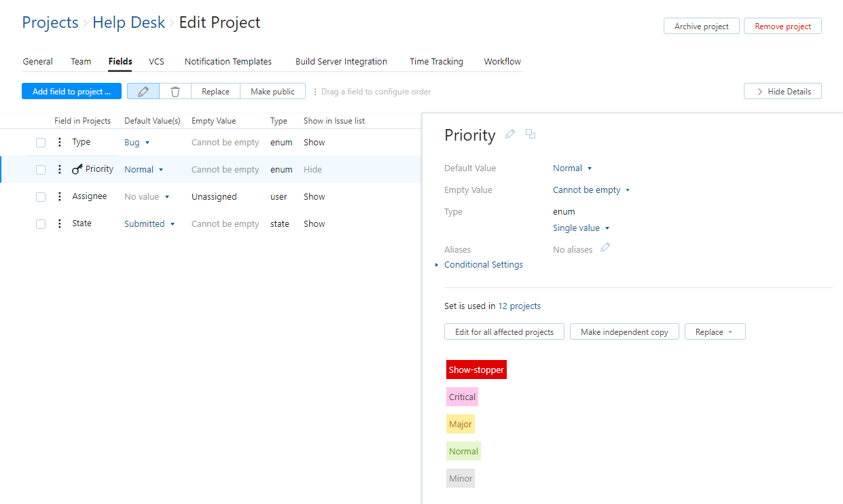Select the red Show-stopper priority value
Image resolution: width=843 pixels, height=504 pixels.
coord(476,370)
